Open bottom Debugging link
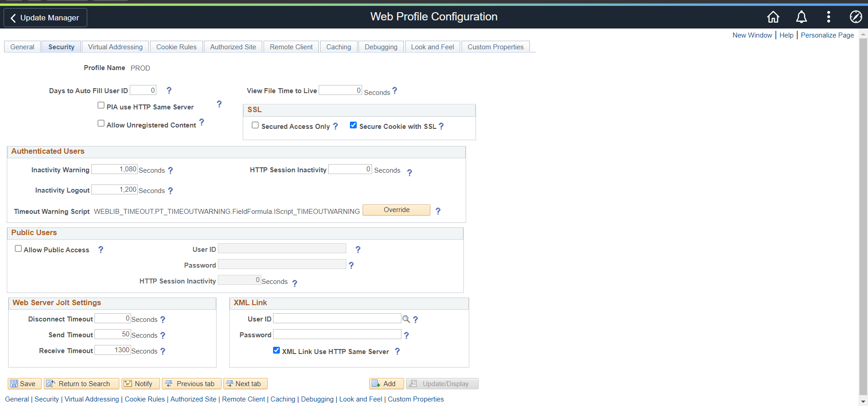Screen dimensions: 868x406 [317, 399]
